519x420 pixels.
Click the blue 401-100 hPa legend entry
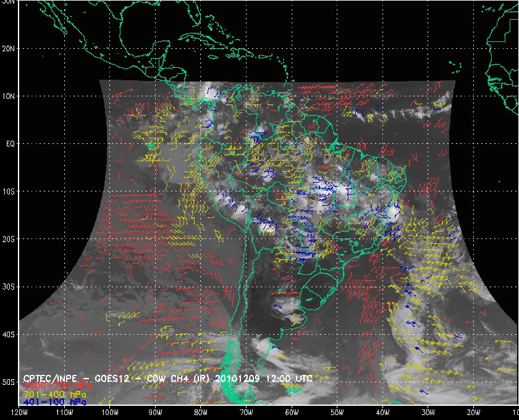click(54, 402)
